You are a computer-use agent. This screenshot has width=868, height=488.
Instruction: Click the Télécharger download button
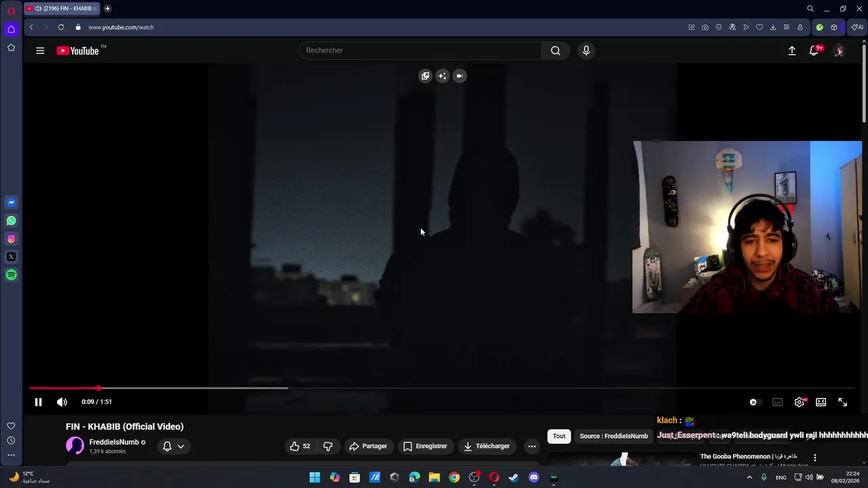486,446
